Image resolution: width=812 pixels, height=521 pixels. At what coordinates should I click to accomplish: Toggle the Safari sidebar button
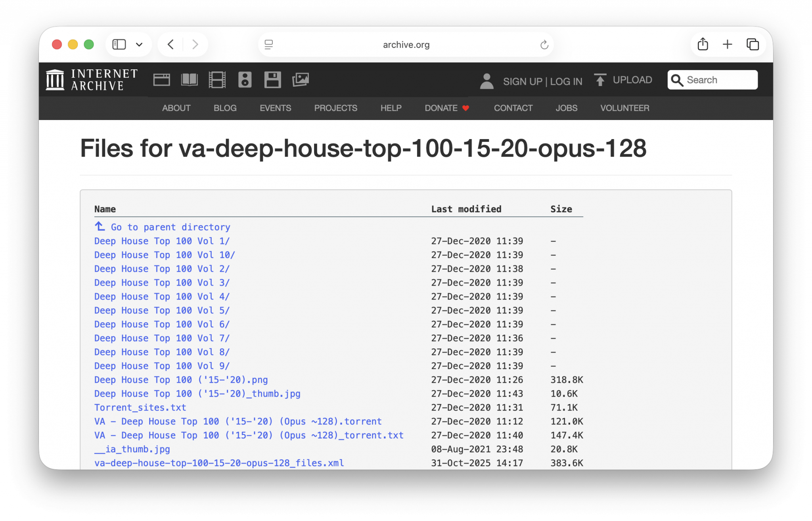click(119, 44)
